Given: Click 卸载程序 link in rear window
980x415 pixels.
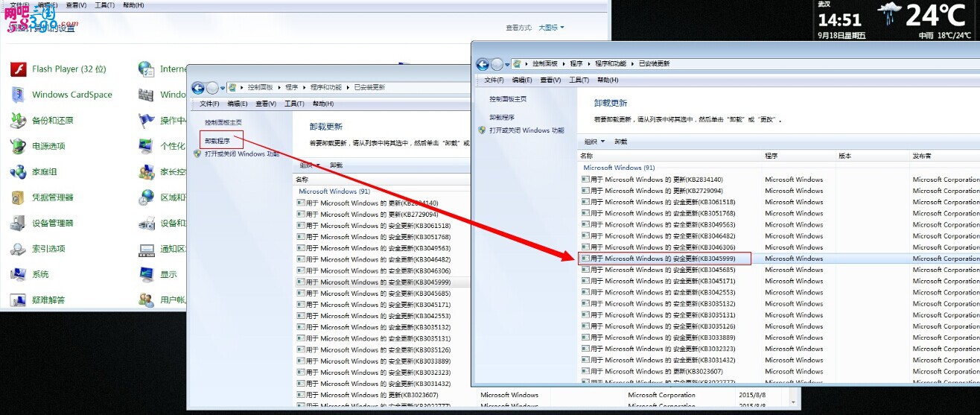Looking at the screenshot, I should (217, 141).
